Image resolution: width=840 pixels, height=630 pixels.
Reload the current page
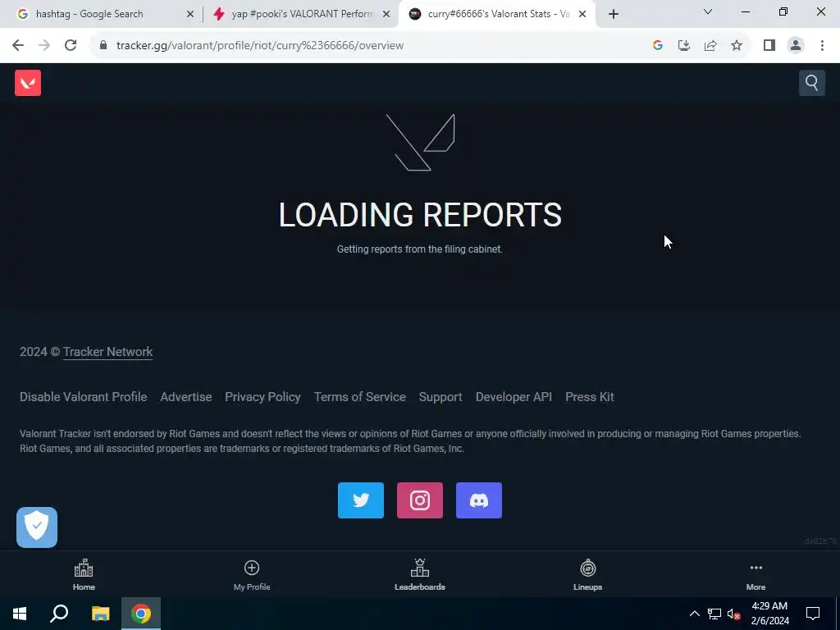[71, 46]
